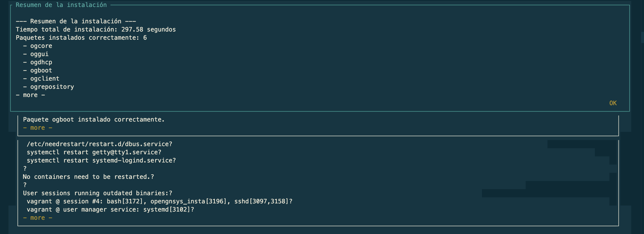Expand the white "- more -" under ogrepository

pos(30,95)
